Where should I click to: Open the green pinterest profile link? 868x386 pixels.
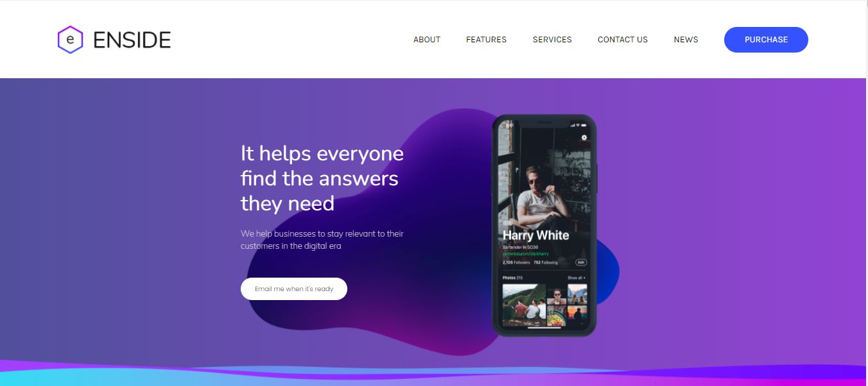526,254
